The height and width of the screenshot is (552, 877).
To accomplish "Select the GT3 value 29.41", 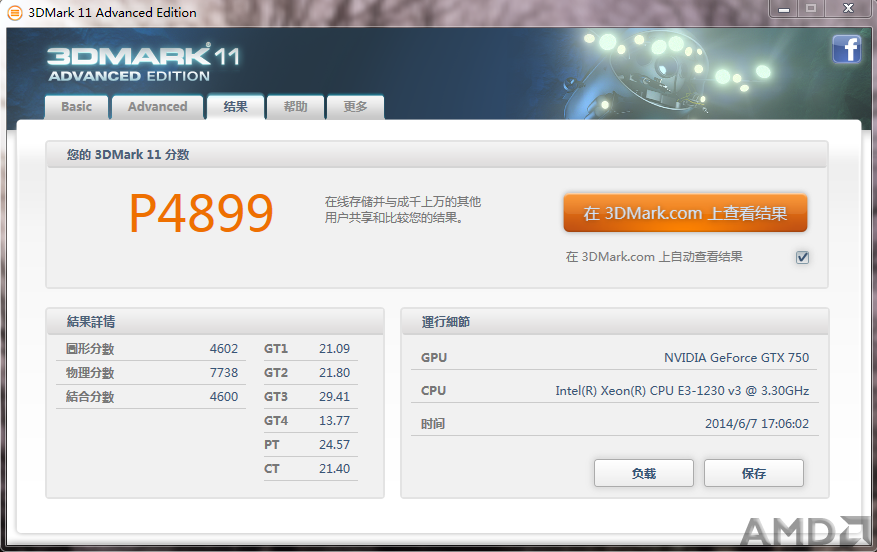I will [x=334, y=397].
